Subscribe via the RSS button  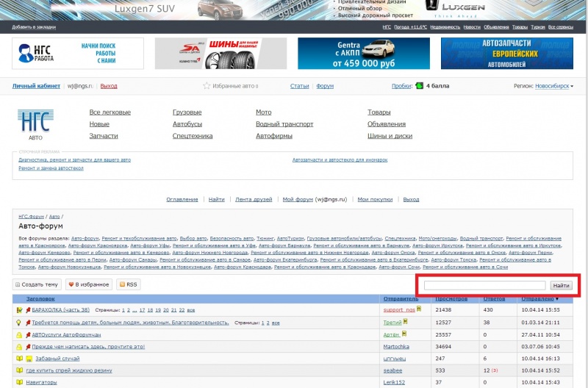[128, 284]
